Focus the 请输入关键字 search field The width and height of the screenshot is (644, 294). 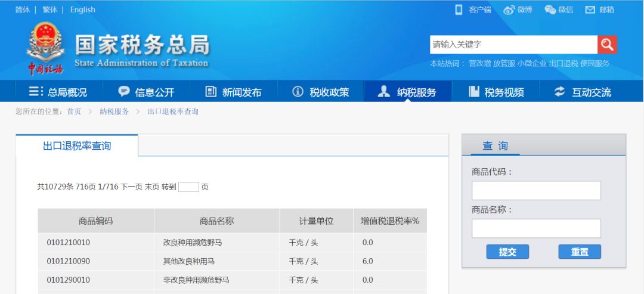(513, 44)
